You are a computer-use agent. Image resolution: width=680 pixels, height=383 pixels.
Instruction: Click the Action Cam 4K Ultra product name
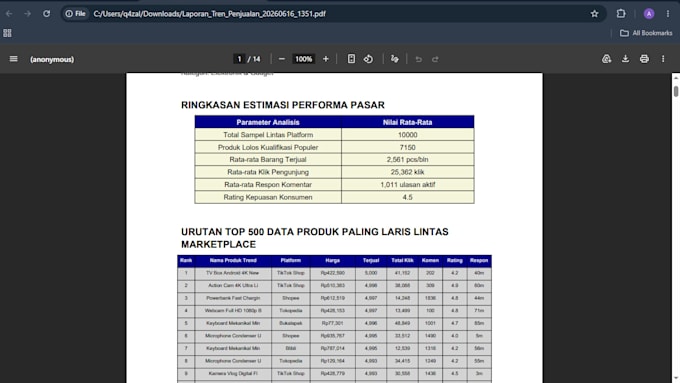pyautogui.click(x=233, y=286)
